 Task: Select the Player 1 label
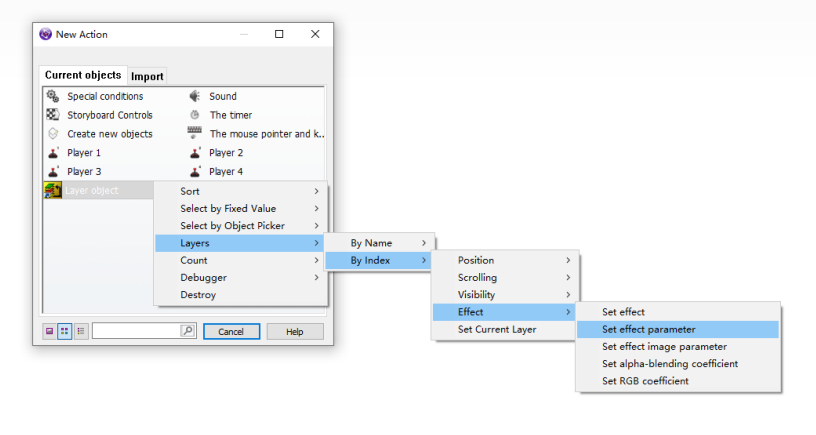click(84, 152)
